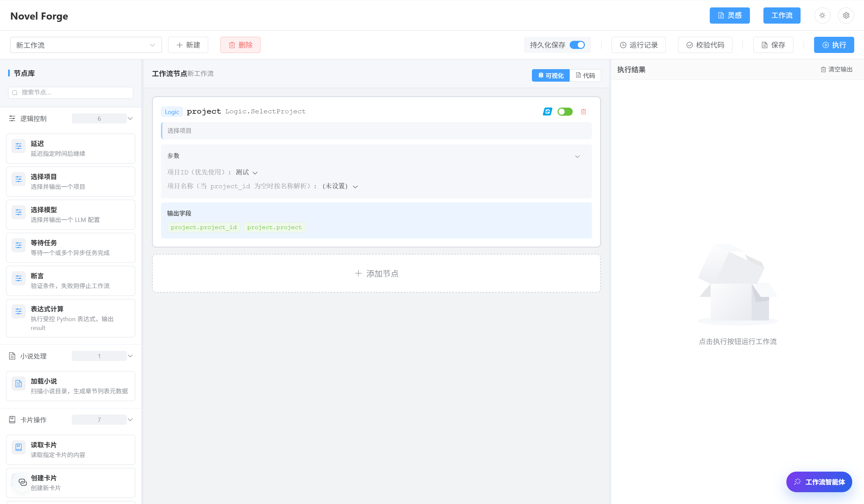Viewport: 864px width, 504px height.
Task: Switch to the 代码 view tab
Action: tap(585, 75)
